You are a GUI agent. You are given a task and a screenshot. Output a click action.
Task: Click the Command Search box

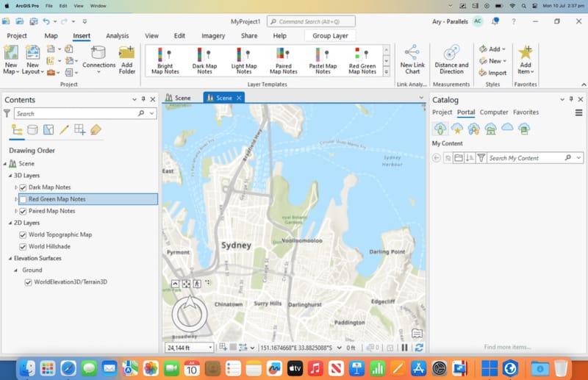pyautogui.click(x=311, y=21)
